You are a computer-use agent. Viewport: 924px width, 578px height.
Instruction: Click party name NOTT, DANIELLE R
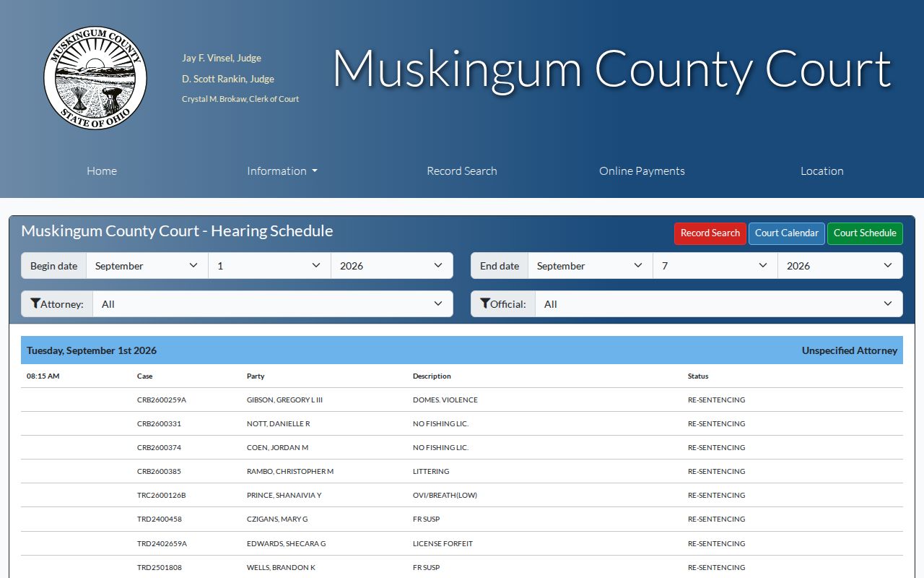click(278, 423)
